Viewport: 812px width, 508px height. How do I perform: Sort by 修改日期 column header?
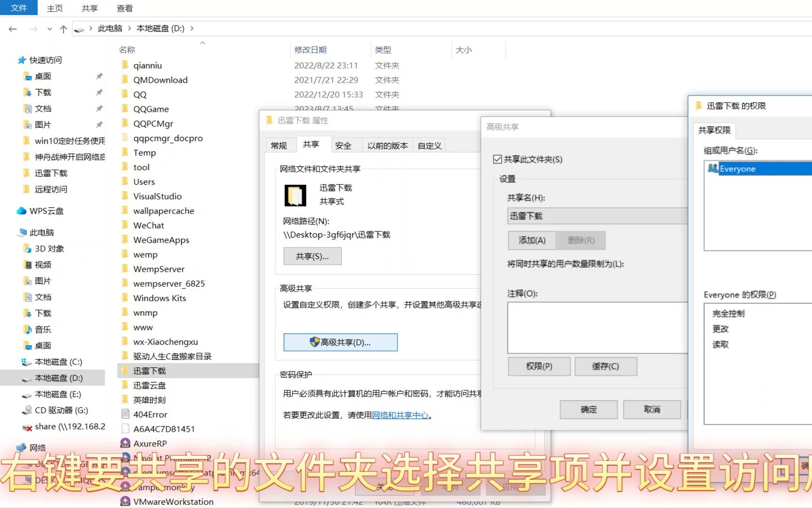[310, 50]
